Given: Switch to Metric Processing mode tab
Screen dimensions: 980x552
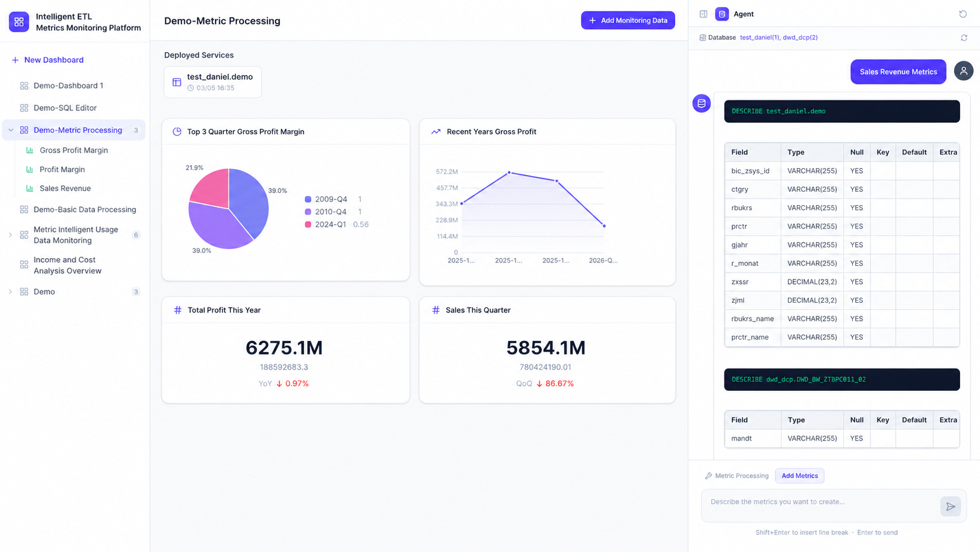Looking at the screenshot, I should tap(737, 476).
